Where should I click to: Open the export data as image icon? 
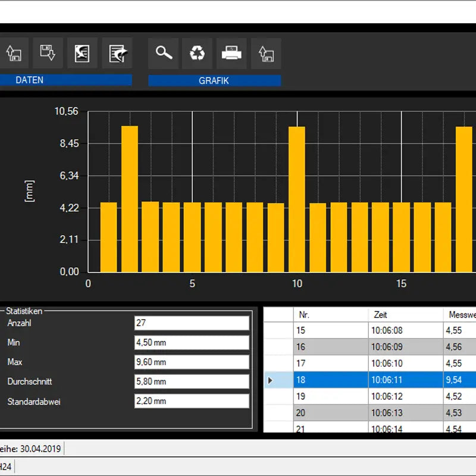coord(82,53)
